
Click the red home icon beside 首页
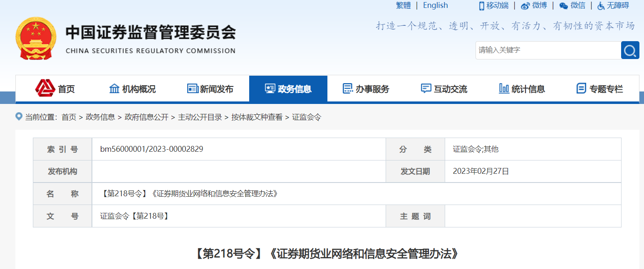click(45, 88)
